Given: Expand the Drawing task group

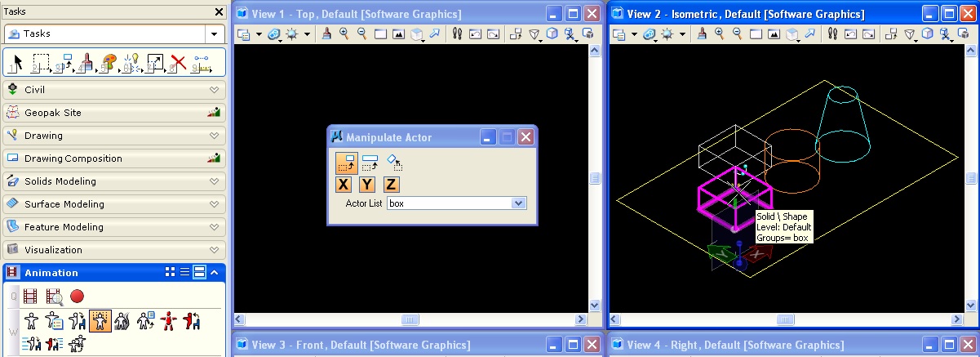Looking at the screenshot, I should 214,136.
